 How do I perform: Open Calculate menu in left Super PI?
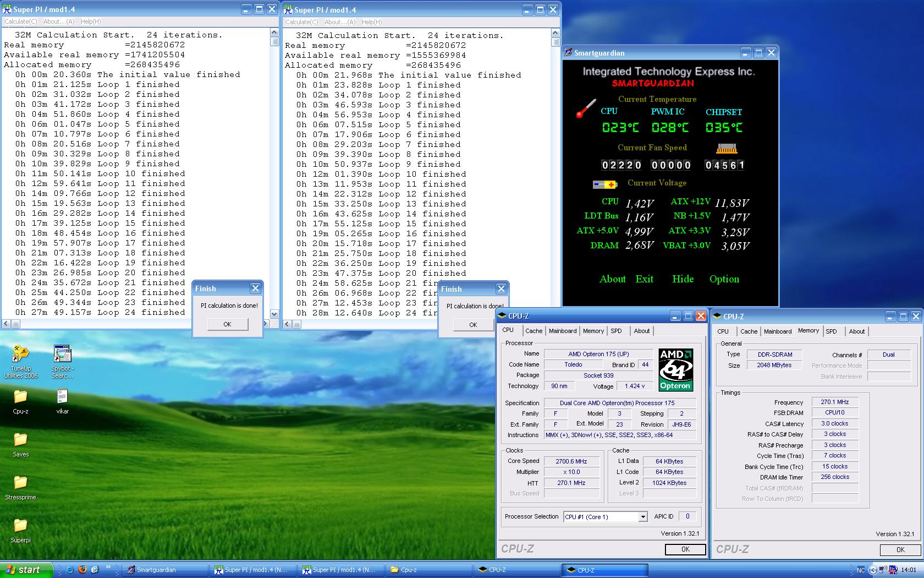(20, 21)
